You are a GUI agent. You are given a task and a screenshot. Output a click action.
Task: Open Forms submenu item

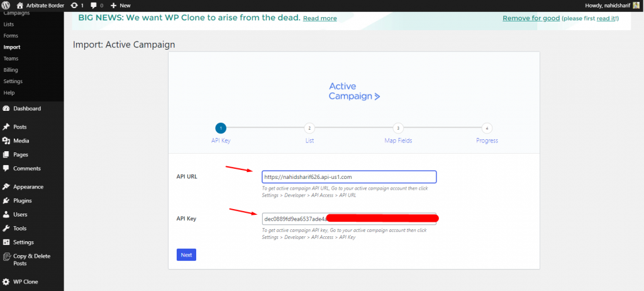11,36
